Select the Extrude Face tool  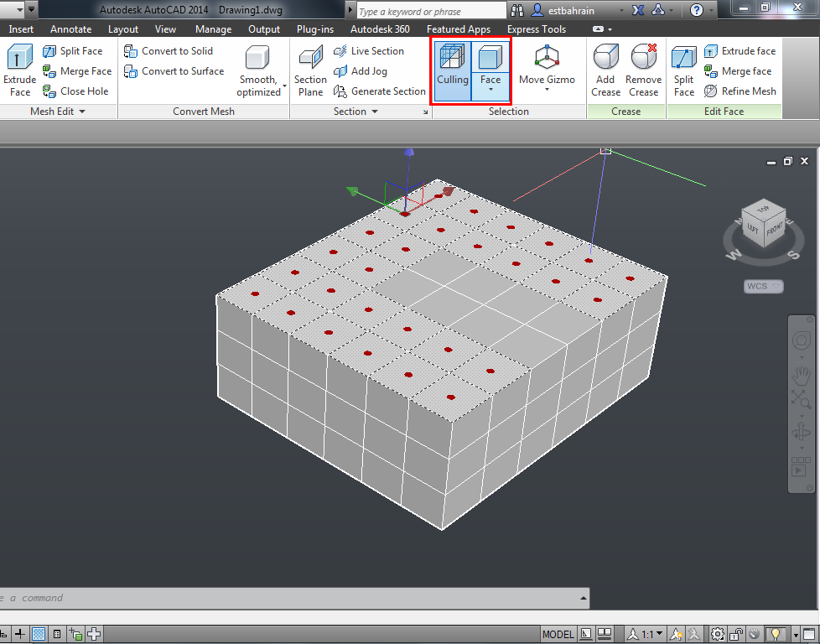tap(18, 69)
